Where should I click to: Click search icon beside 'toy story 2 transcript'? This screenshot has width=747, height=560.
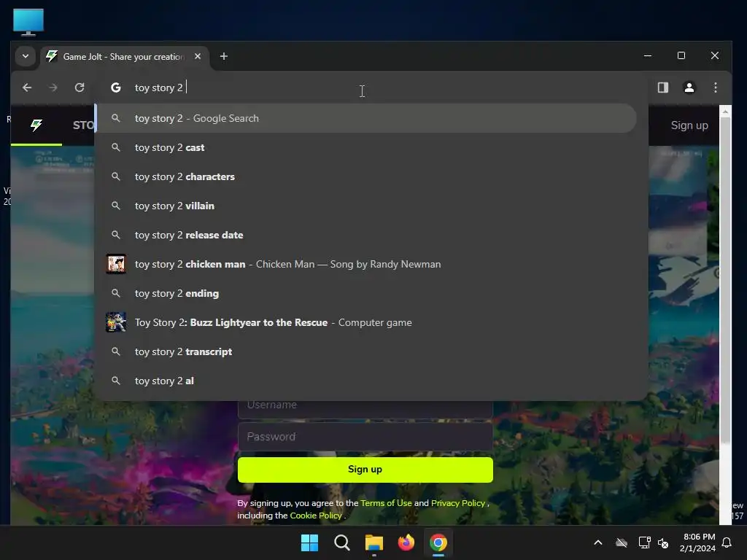[116, 351]
